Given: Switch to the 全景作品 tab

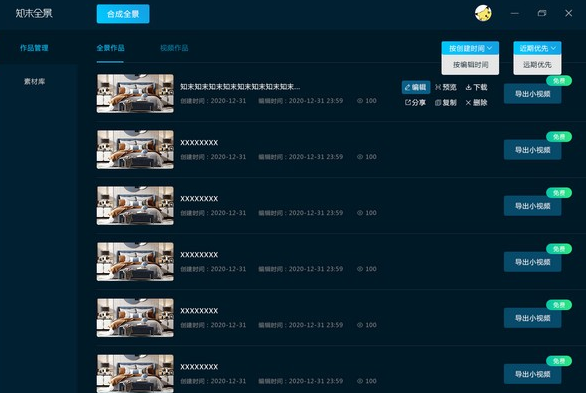Looking at the screenshot, I should coord(110,48).
